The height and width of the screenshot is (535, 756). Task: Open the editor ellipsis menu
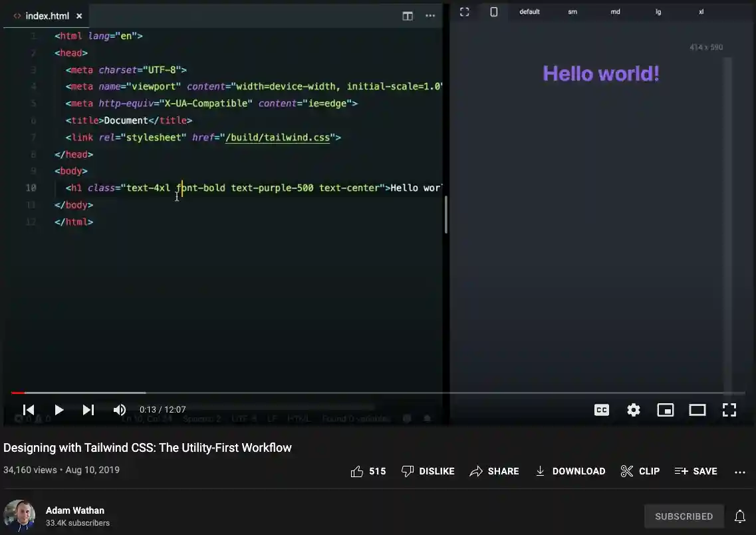(x=430, y=16)
